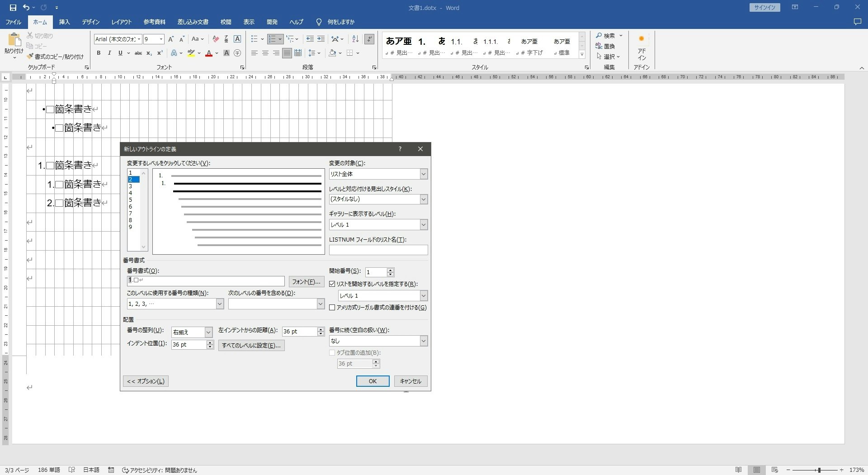Open the text effects (outlined A) tool
Viewport: 868px width, 475px height.
[174, 53]
